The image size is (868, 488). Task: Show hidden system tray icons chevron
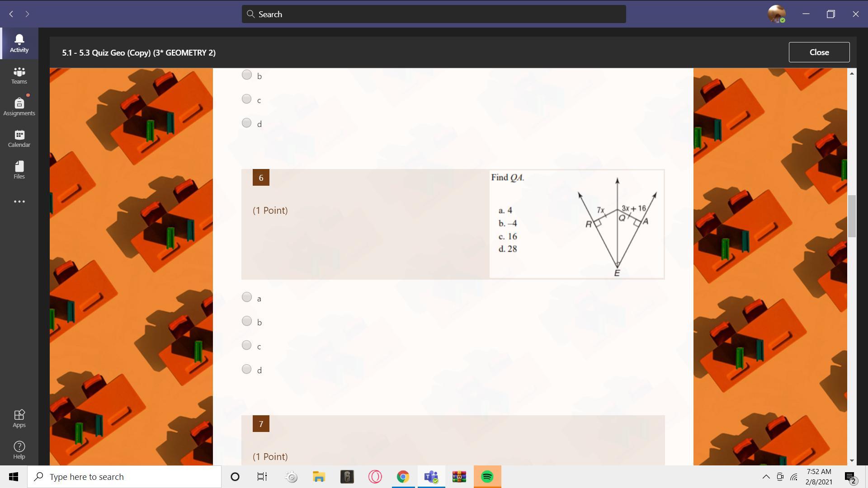pyautogui.click(x=766, y=477)
